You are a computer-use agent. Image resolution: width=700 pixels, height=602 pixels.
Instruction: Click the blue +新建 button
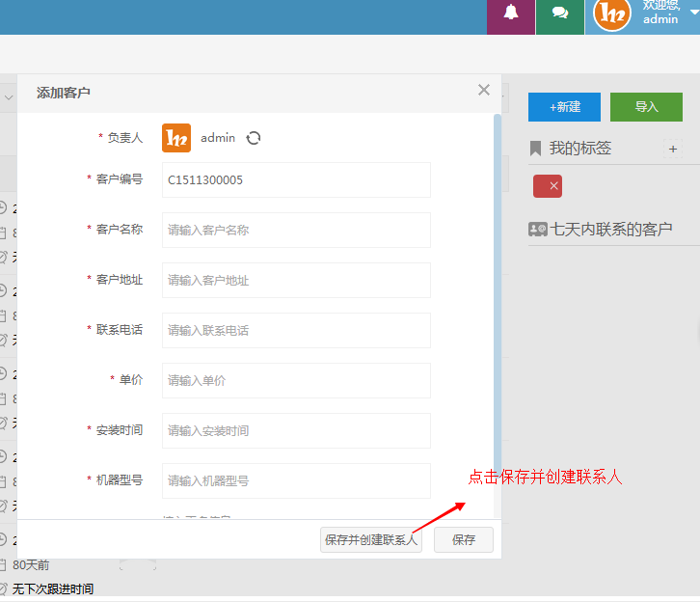(564, 107)
